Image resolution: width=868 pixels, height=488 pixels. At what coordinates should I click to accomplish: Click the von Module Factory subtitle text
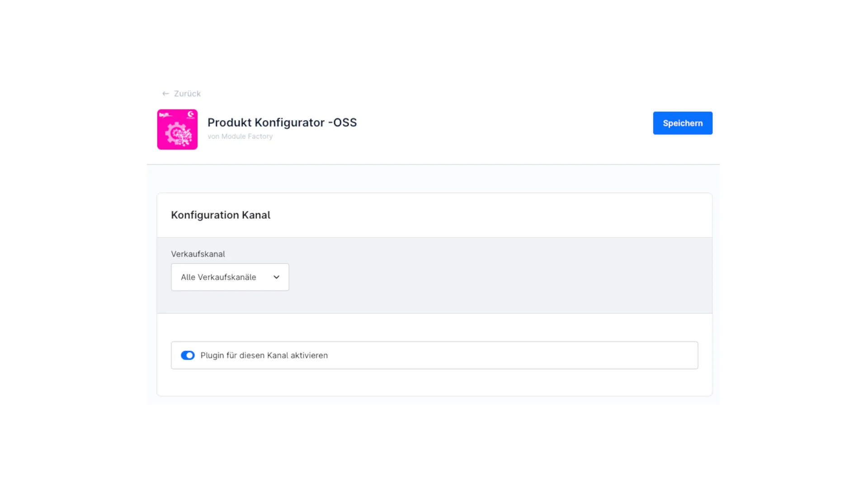(240, 136)
